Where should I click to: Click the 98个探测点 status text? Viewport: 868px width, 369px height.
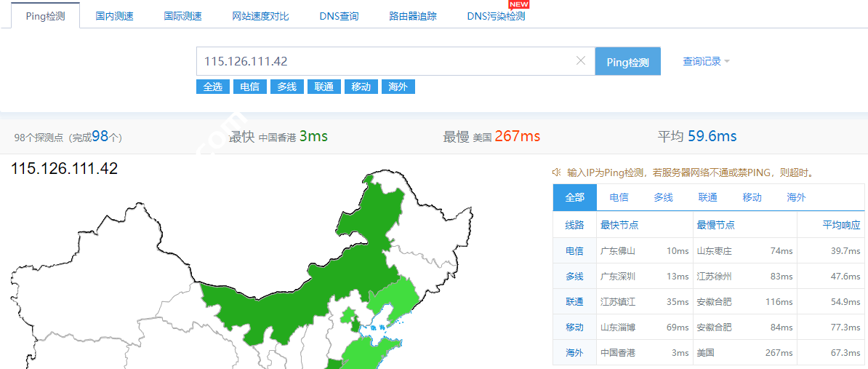point(68,137)
